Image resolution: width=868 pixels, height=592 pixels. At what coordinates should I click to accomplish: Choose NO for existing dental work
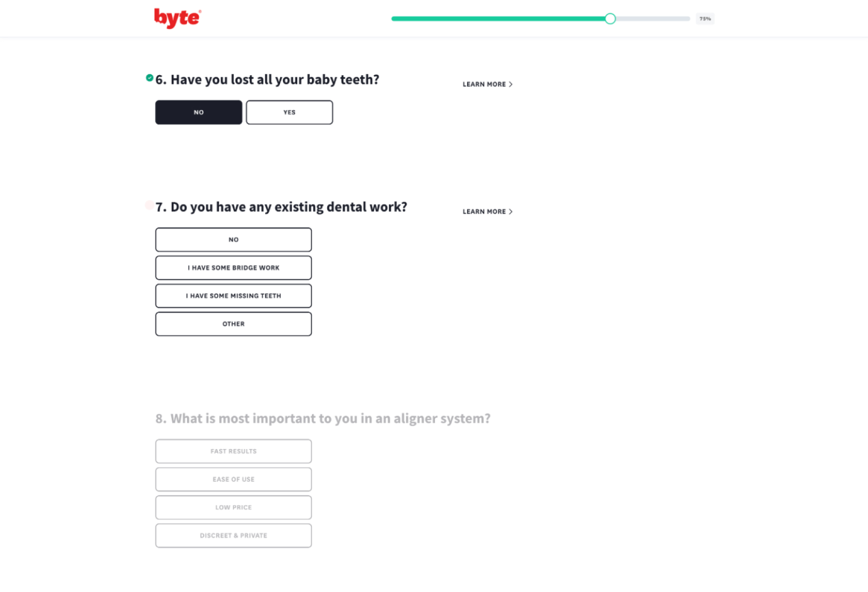(x=234, y=240)
